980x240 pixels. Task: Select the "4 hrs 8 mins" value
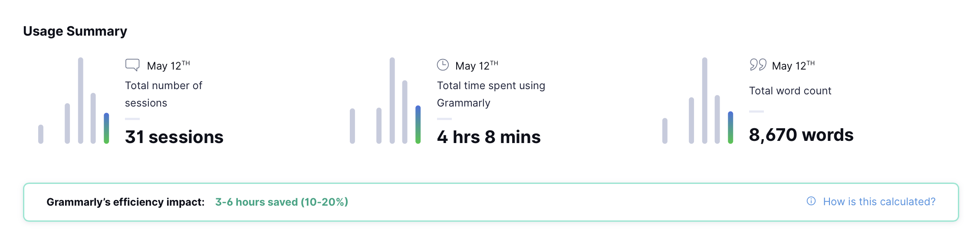pos(489,137)
